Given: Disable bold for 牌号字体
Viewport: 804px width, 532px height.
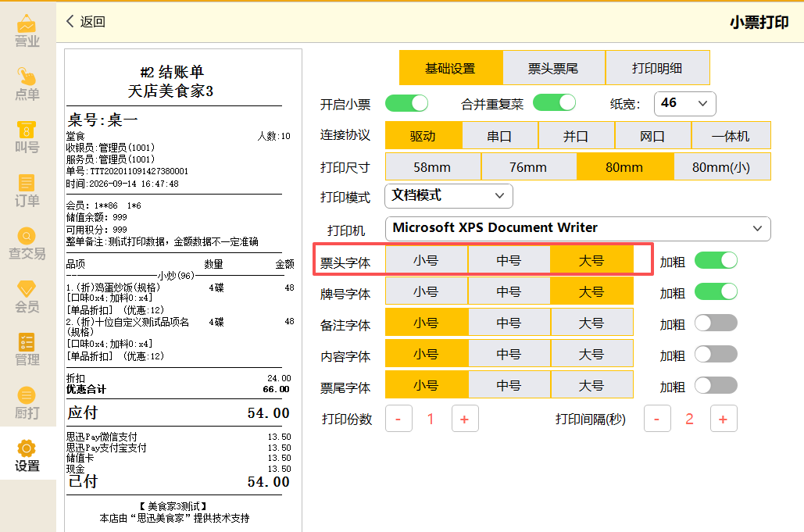Looking at the screenshot, I should (716, 291).
